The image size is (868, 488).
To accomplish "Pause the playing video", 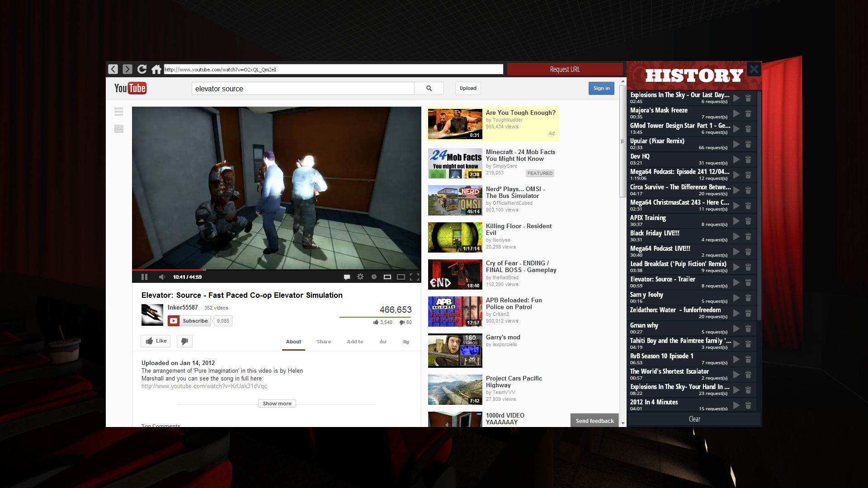I will (x=144, y=277).
